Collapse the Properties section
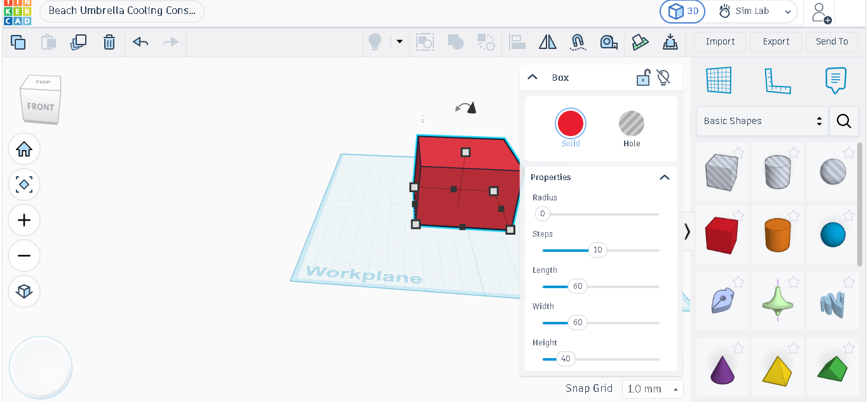Viewport: 868px width, 402px height. click(x=665, y=177)
